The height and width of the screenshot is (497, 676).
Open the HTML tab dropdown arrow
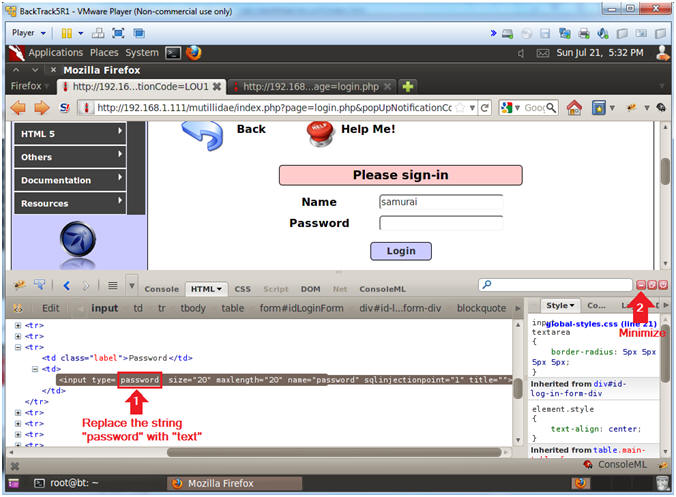click(x=219, y=289)
